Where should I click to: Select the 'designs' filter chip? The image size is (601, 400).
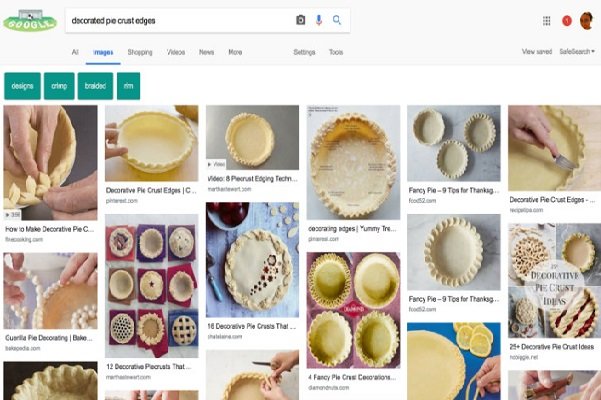[22, 86]
